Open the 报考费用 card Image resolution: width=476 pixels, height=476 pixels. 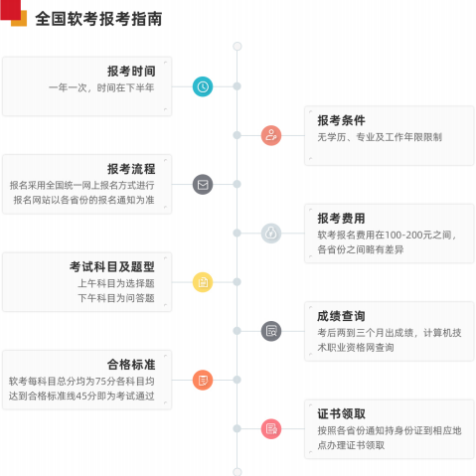tap(390, 234)
